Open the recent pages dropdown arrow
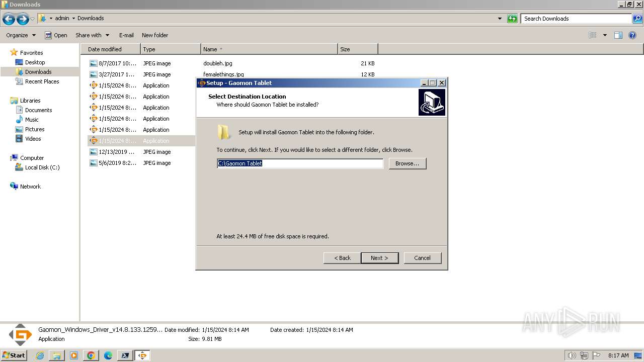 tap(33, 19)
